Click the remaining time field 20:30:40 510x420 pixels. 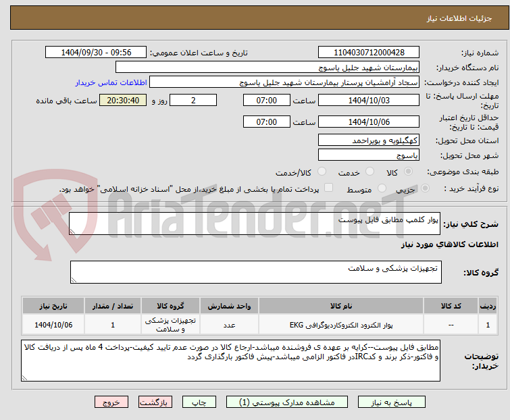pos(123,100)
